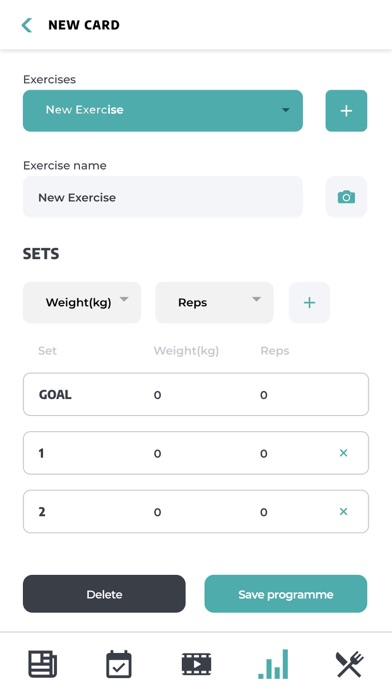Open the news feed icon in bottom bar
Image resolution: width=392 pixels, height=696 pixels.
coord(43,664)
